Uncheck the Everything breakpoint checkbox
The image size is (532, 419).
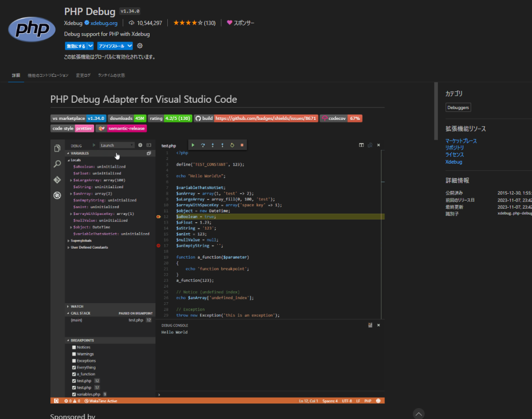[74, 368]
